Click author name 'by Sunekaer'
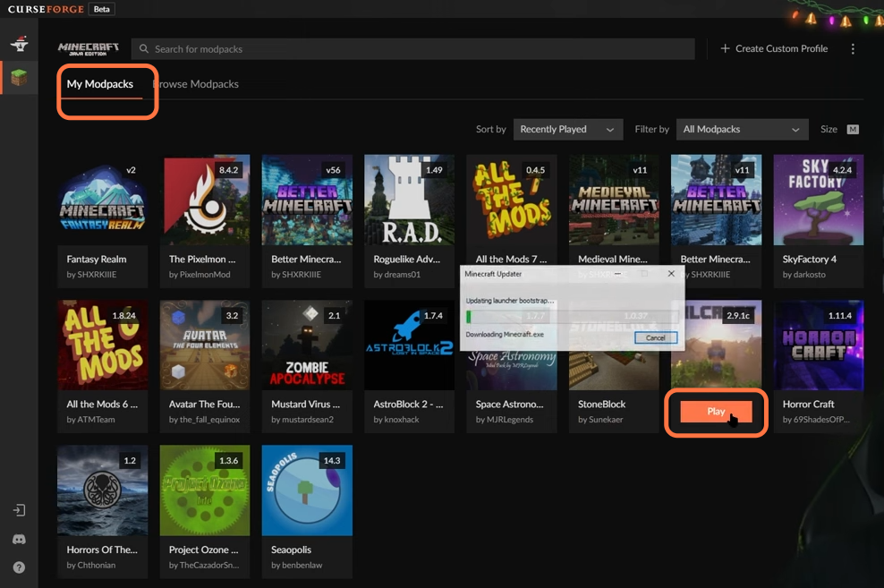The width and height of the screenshot is (884, 588). [601, 420]
